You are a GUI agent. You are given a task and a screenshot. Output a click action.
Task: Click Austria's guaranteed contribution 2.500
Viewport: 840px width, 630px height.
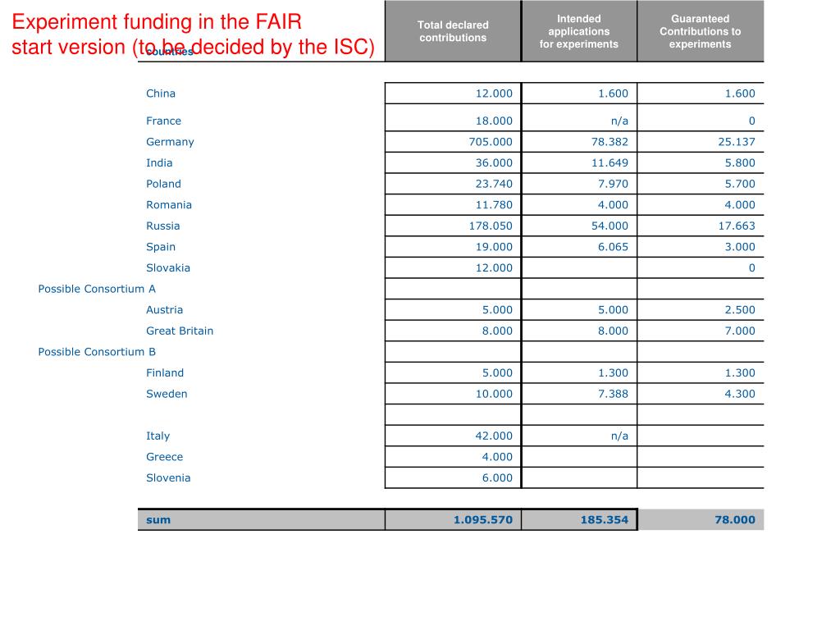740,309
